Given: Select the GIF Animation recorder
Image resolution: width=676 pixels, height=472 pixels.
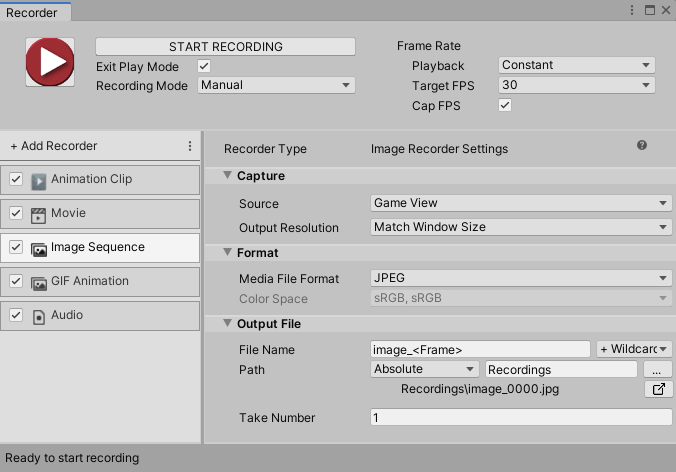Looking at the screenshot, I should (100, 282).
